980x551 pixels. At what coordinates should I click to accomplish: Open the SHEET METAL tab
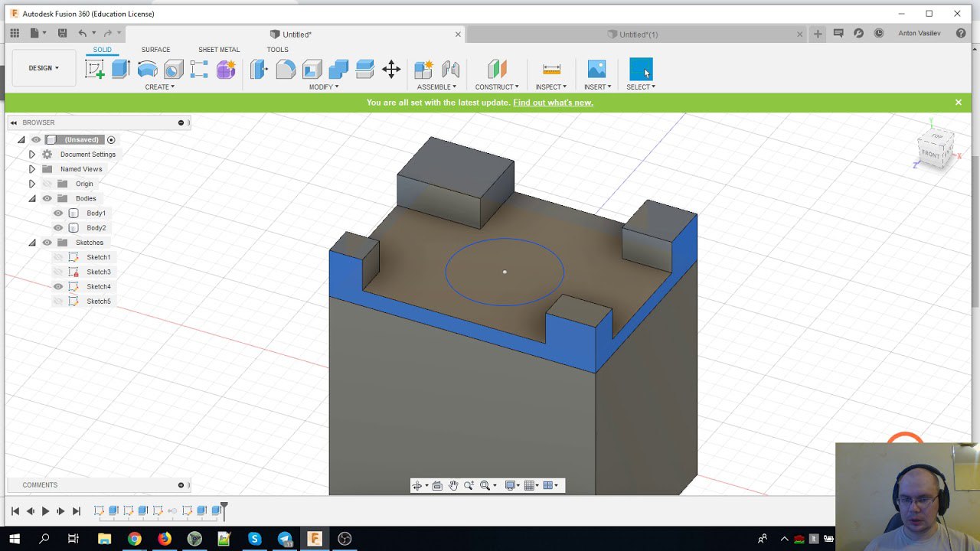pyautogui.click(x=219, y=50)
